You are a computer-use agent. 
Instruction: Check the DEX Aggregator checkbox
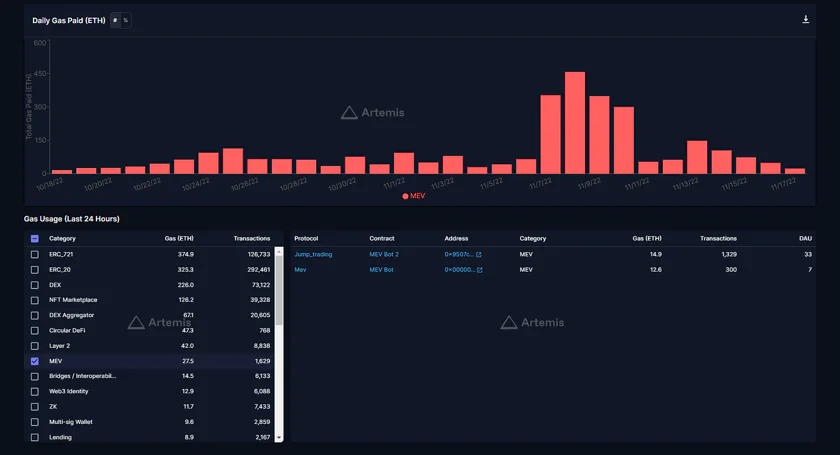tap(35, 316)
